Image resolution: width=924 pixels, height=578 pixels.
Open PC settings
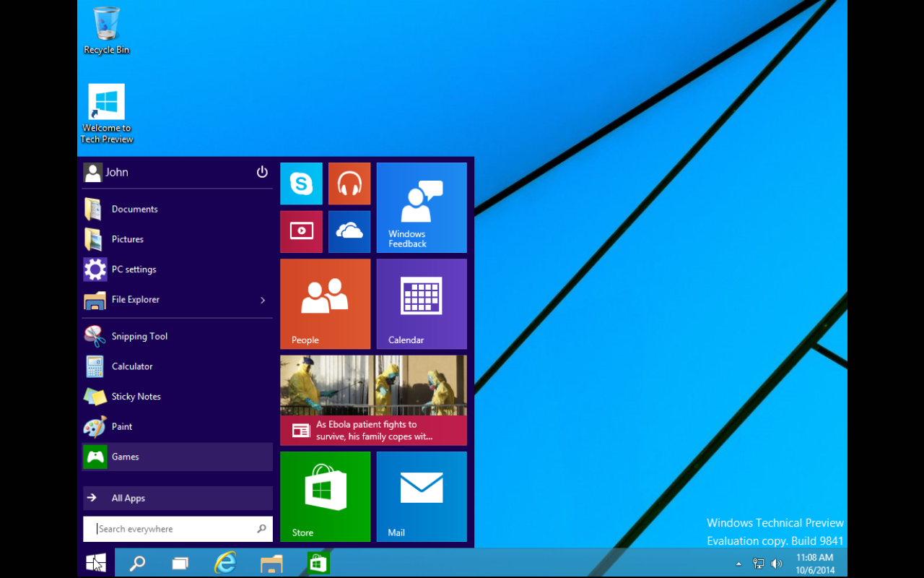(178, 269)
